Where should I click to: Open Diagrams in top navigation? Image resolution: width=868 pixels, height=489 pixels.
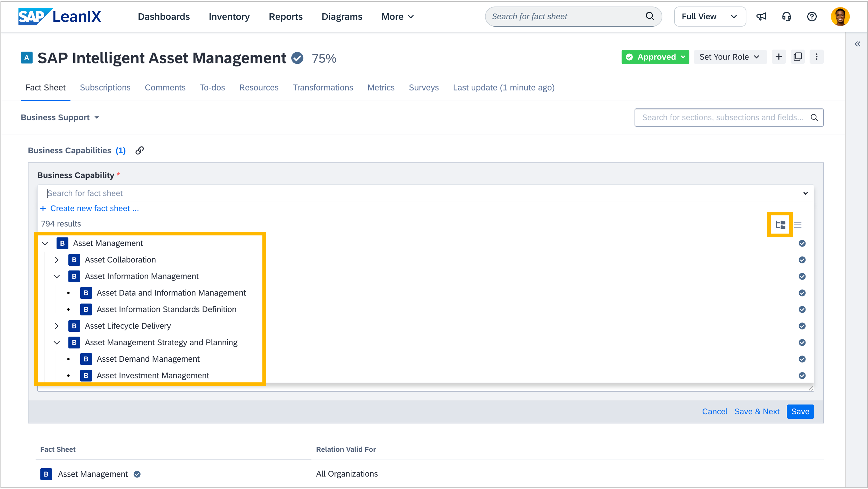click(x=342, y=16)
